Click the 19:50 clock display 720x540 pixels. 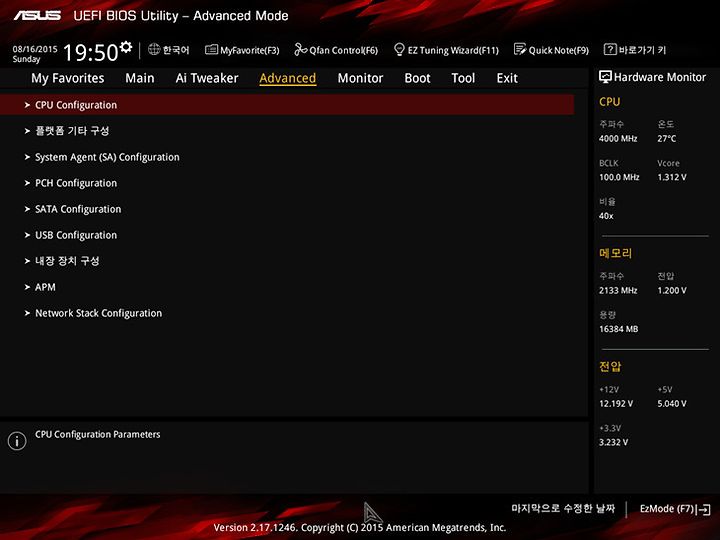coord(90,52)
